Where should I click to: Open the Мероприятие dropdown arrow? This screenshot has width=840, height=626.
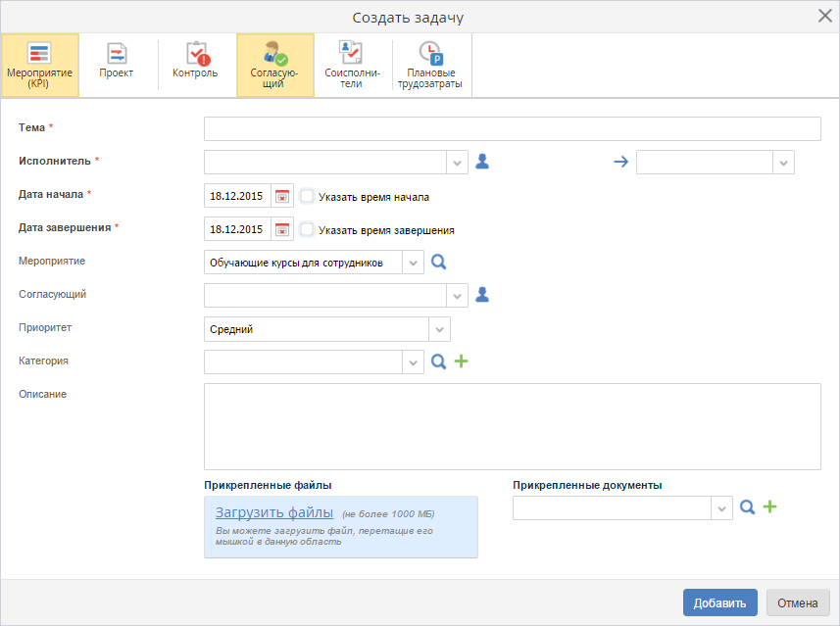(x=413, y=263)
